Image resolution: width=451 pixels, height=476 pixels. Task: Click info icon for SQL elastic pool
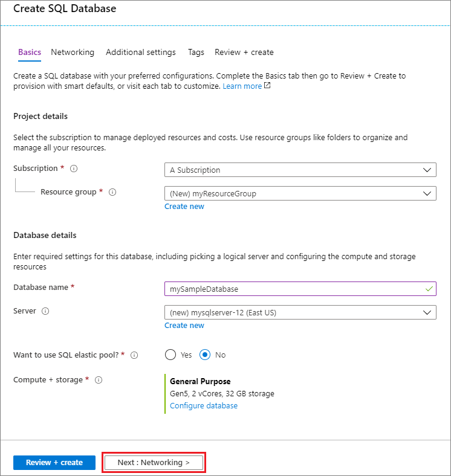tap(134, 355)
